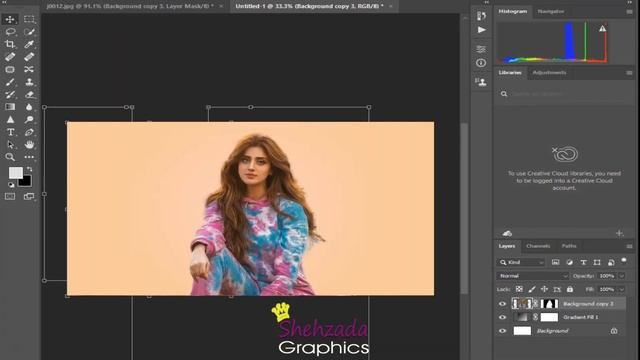Select the Path Selection arrow tool
The width and height of the screenshot is (640, 360).
10,145
